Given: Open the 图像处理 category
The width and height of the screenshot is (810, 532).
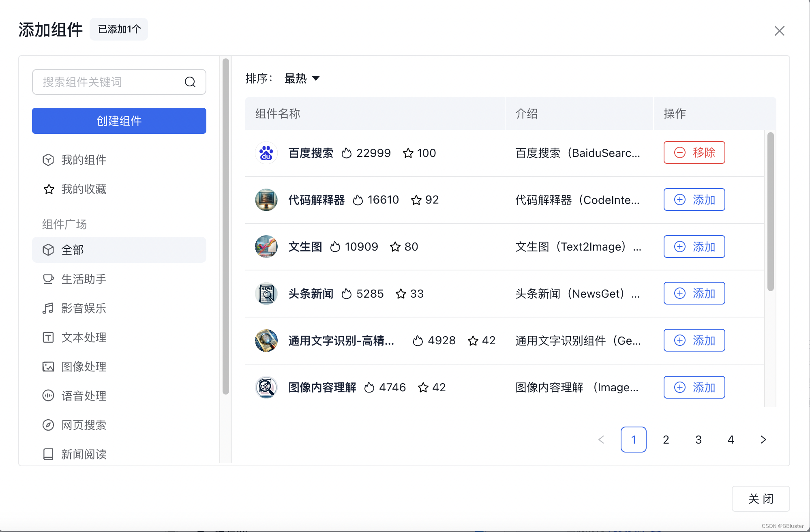Looking at the screenshot, I should (84, 367).
